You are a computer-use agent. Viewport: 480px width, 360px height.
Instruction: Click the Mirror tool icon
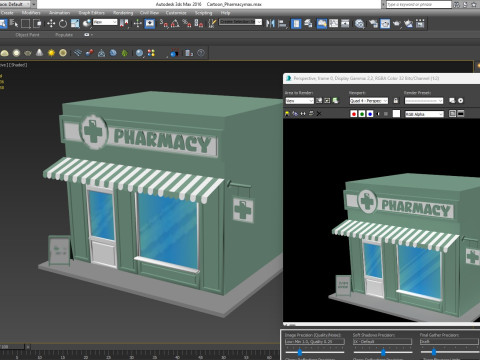[270, 23]
